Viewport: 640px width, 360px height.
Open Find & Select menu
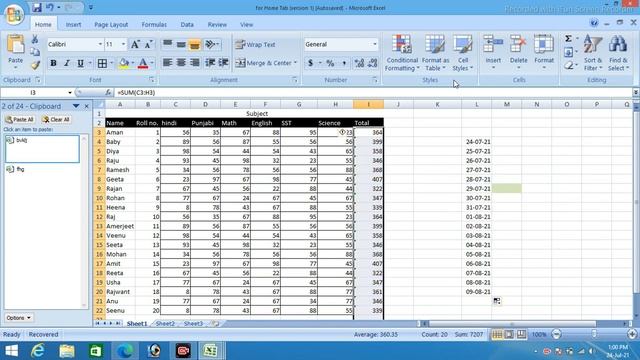pyautogui.click(x=618, y=53)
